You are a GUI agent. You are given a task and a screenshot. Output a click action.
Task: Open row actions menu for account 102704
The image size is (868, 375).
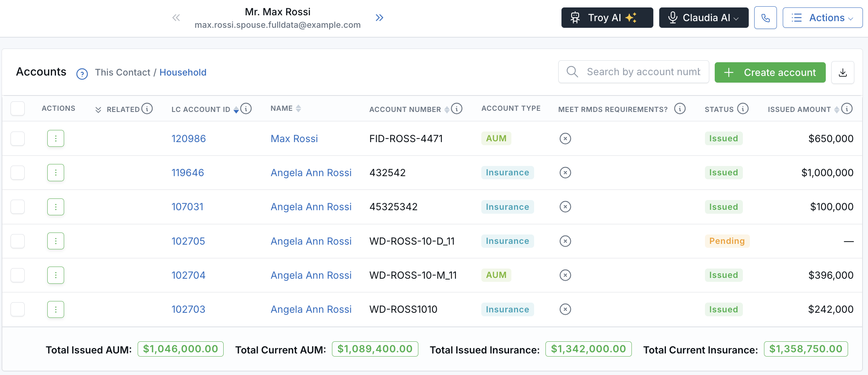[56, 275]
